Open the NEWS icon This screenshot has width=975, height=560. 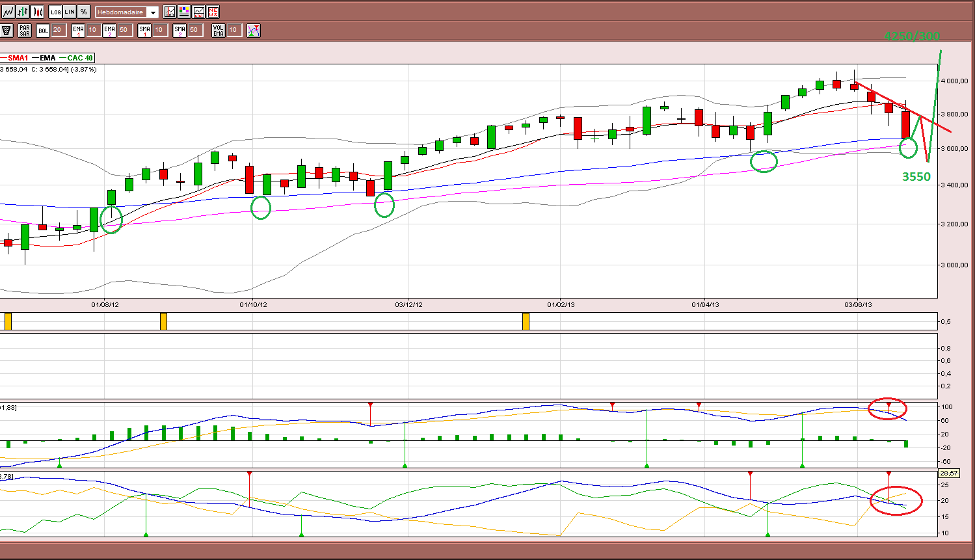(213, 12)
